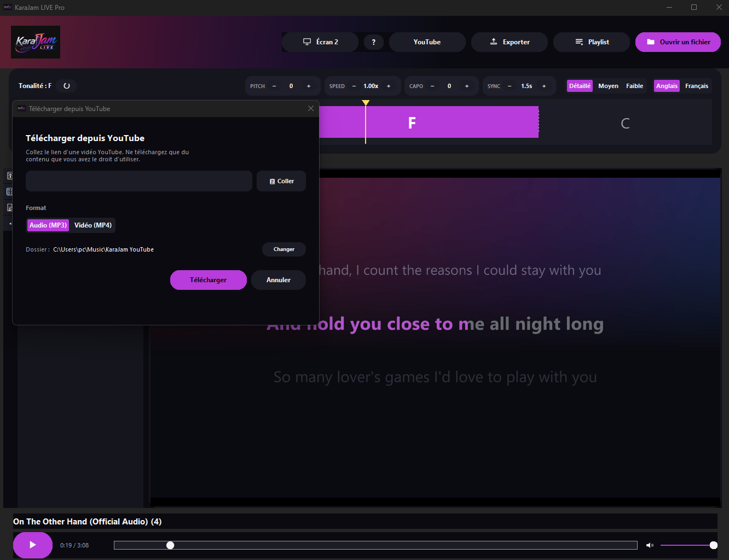
Task: Increase PITCH with the plus button
Action: pos(309,86)
